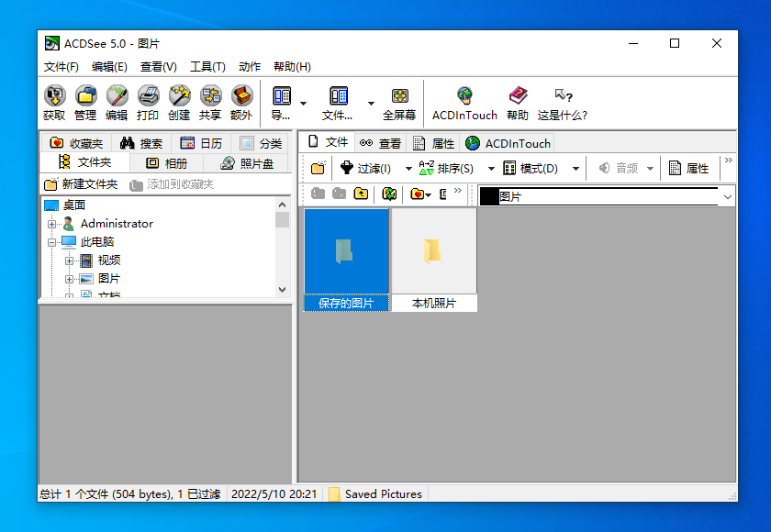Screen dimensions: 771x532
Task: Click the 打印 (Print) toolbar icon
Action: pos(148,103)
